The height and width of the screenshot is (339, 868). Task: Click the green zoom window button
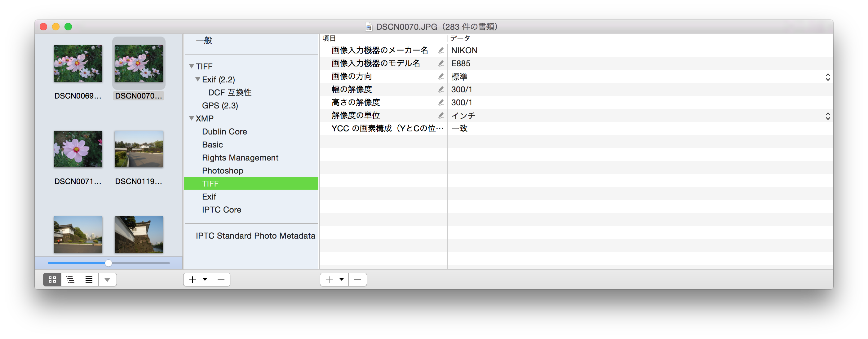68,27
